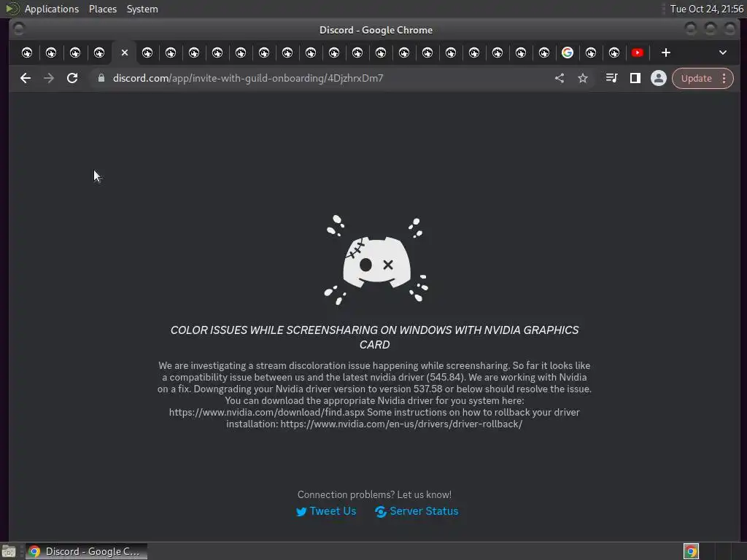
Task: View site info via the lock icon
Action: click(101, 78)
